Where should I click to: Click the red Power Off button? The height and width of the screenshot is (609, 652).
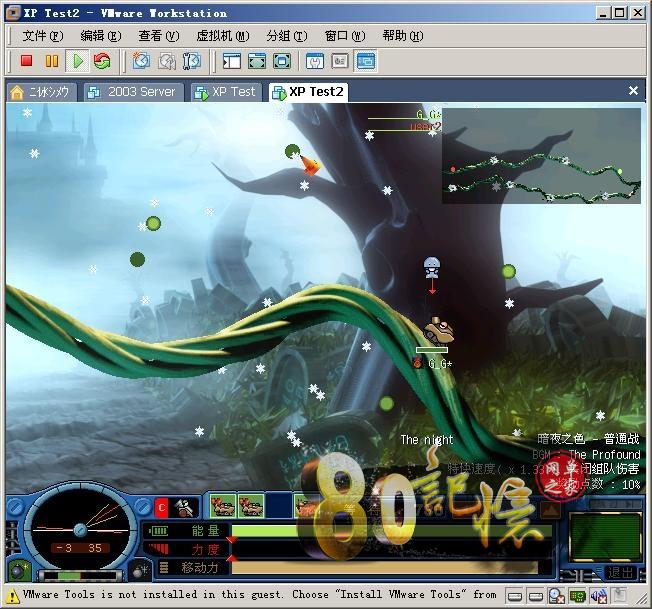tap(27, 61)
